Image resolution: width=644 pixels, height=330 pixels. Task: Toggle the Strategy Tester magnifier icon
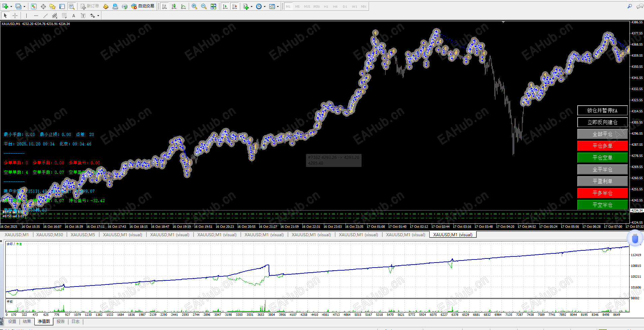[71, 6]
